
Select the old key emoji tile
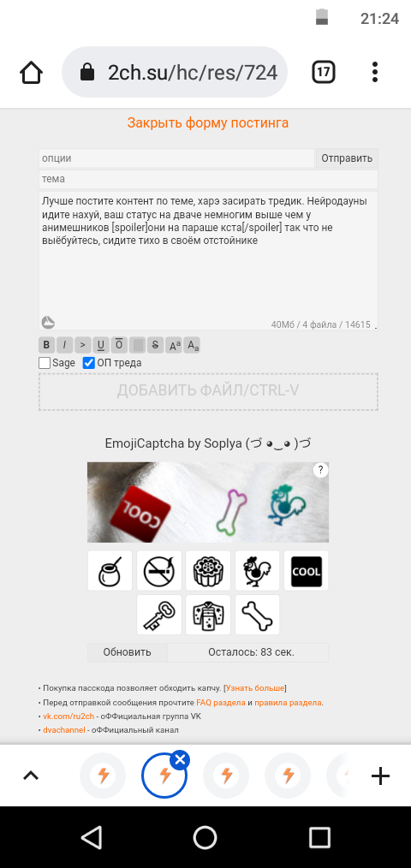click(159, 615)
